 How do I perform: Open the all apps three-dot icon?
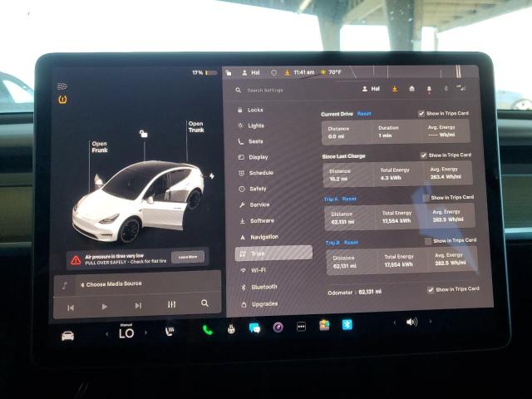[301, 326]
